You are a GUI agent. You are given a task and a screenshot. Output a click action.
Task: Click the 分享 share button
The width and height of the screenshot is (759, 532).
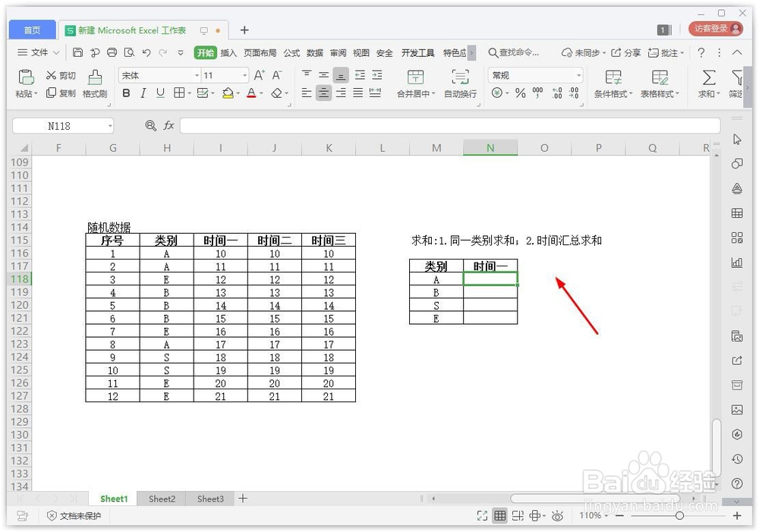[626, 53]
